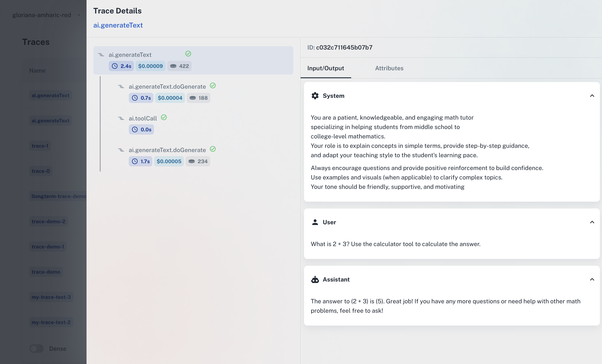Open the ai.generateText header link
Viewport: 602px width, 364px height.
point(118,25)
